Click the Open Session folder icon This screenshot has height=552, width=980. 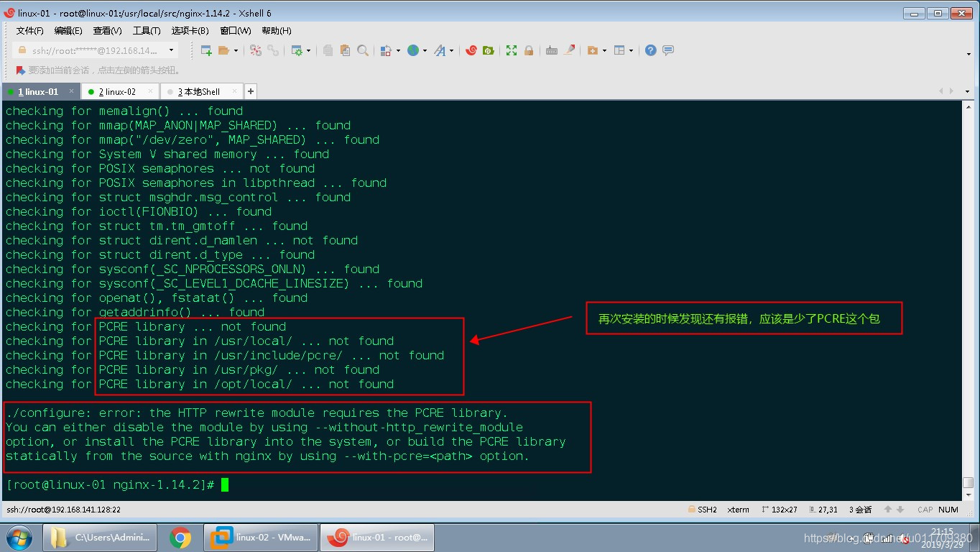coord(223,50)
